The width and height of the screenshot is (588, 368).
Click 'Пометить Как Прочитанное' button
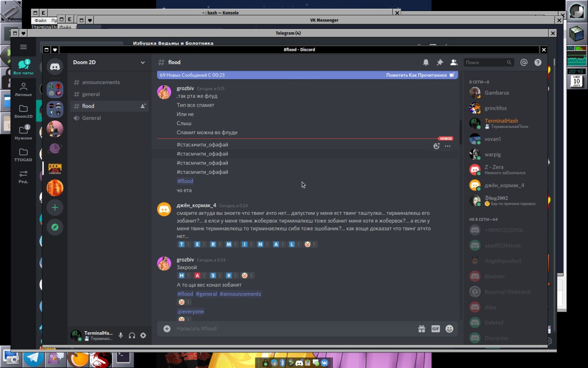coord(420,75)
